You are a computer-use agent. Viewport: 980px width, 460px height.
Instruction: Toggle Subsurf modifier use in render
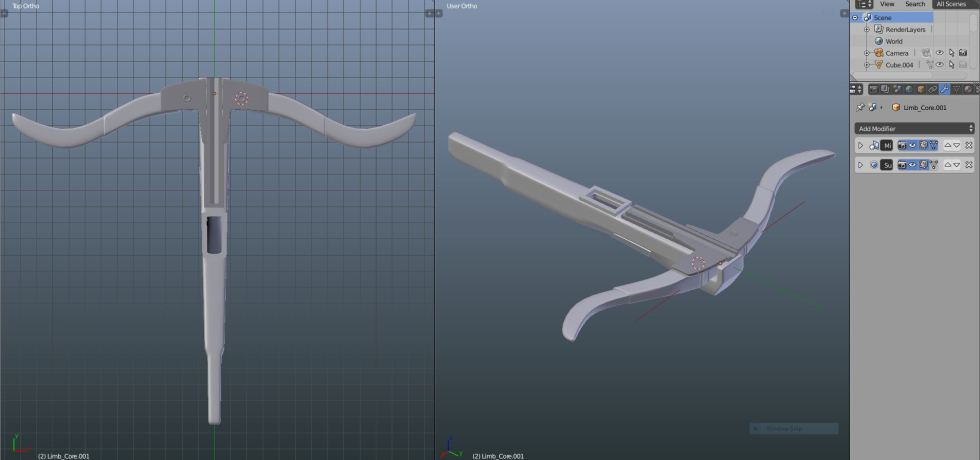pos(902,164)
